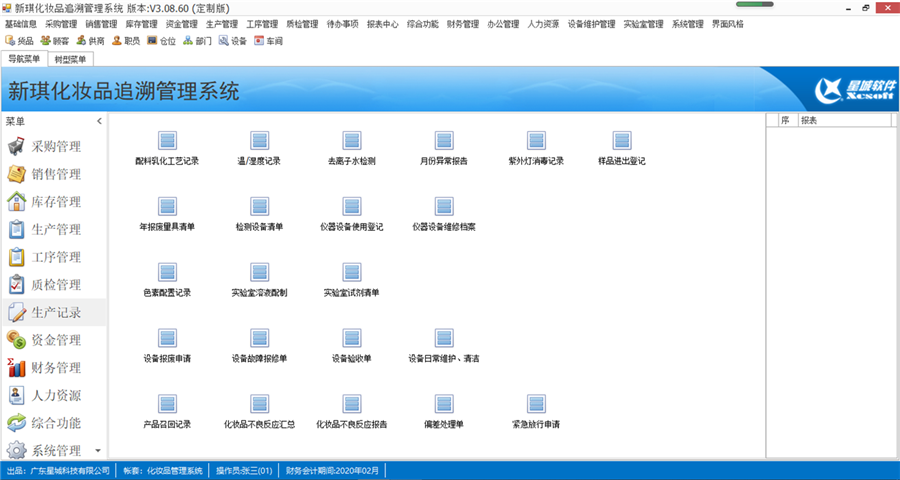This screenshot has width=900, height=480.
Task: Click 设备 toolbar shortcut
Action: 233,41
